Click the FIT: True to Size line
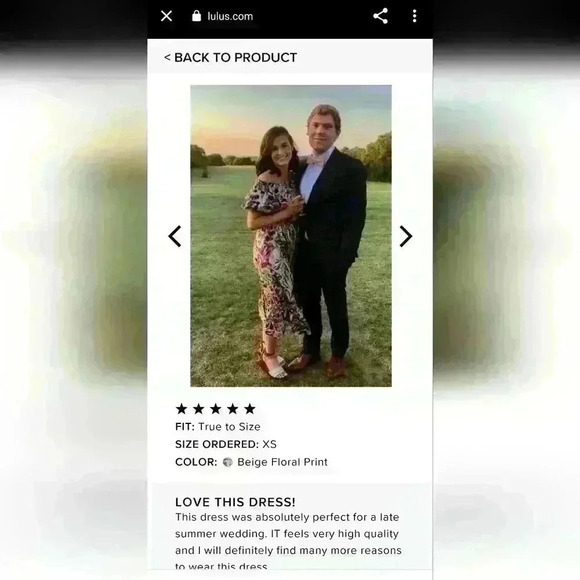Image resolution: width=580 pixels, height=580 pixels. (x=218, y=426)
